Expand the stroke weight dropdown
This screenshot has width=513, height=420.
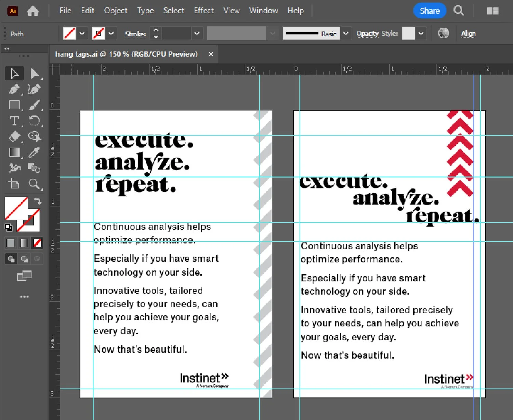[x=197, y=34]
